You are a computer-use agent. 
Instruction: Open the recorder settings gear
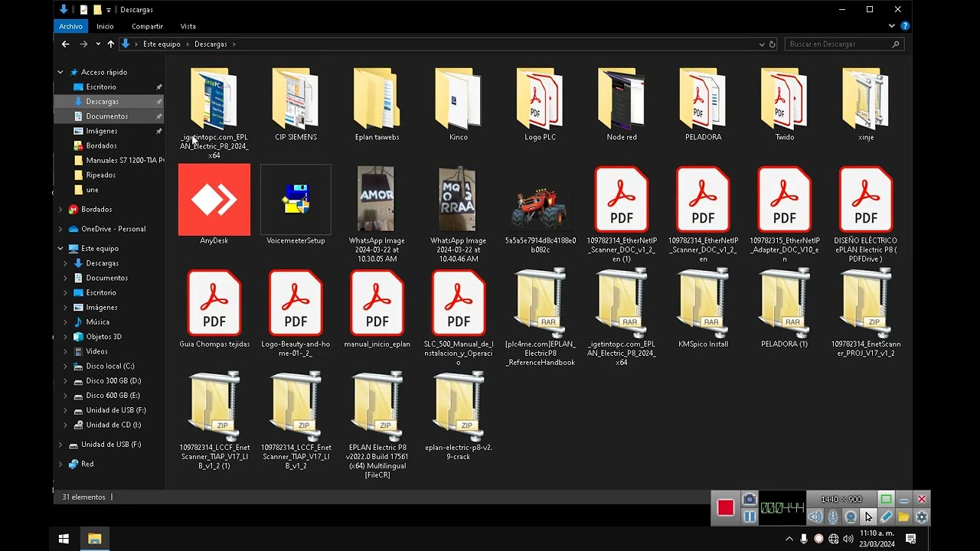click(922, 517)
